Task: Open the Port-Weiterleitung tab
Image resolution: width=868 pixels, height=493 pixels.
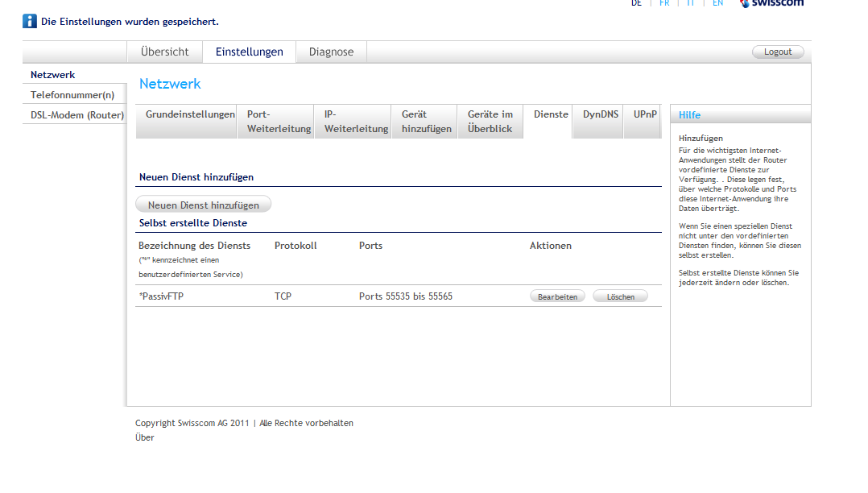Action: coord(275,121)
